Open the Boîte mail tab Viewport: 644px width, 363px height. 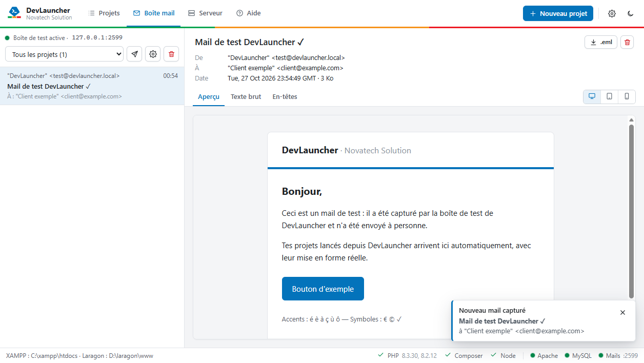point(154,13)
